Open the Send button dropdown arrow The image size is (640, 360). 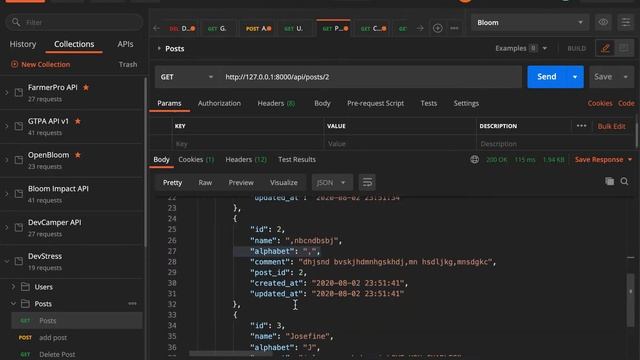575,77
